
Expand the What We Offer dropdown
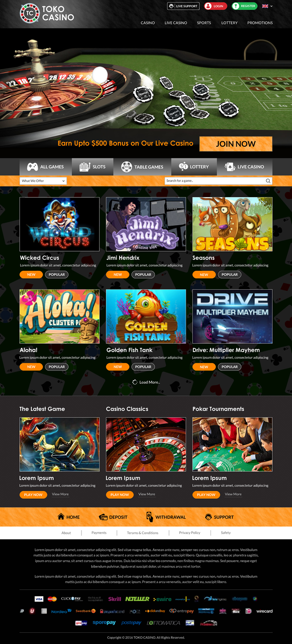[43, 181]
